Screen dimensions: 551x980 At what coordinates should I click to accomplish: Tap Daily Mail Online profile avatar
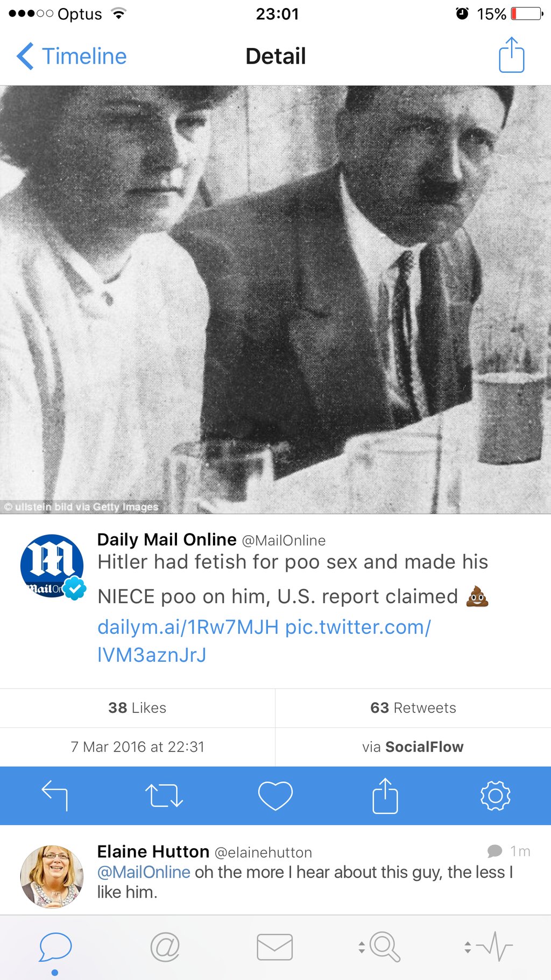click(x=52, y=566)
